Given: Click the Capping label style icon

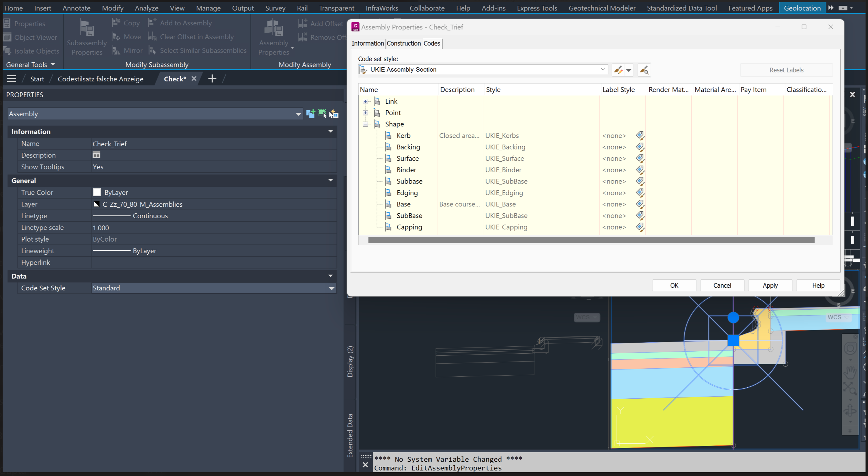Looking at the screenshot, I should pyautogui.click(x=640, y=227).
